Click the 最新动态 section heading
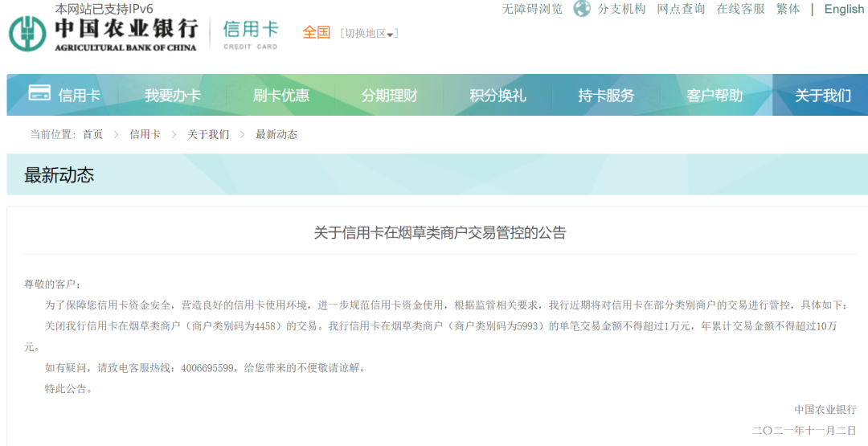Image resolution: width=868 pixels, height=446 pixels. coord(59,175)
